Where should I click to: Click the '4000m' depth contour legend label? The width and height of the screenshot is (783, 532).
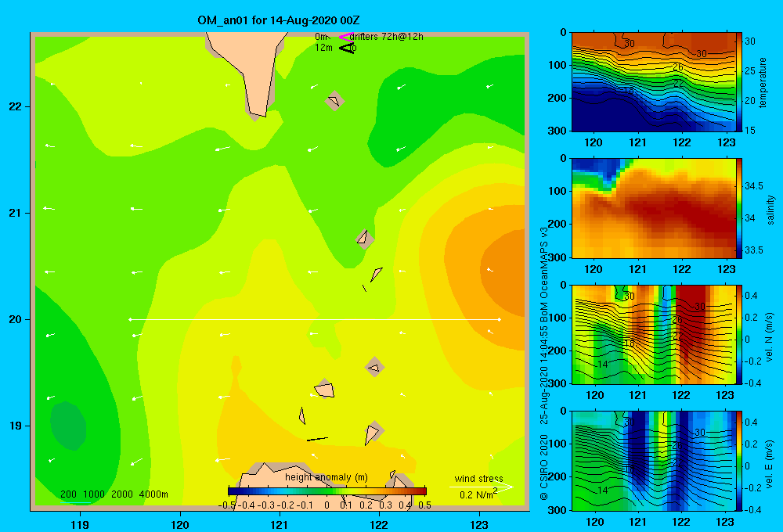click(x=153, y=494)
